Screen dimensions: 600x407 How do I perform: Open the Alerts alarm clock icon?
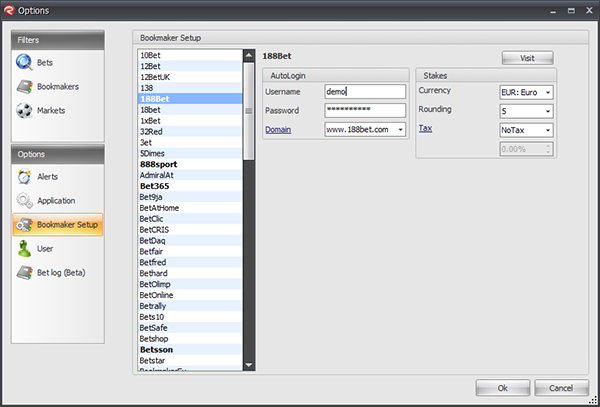tap(24, 177)
